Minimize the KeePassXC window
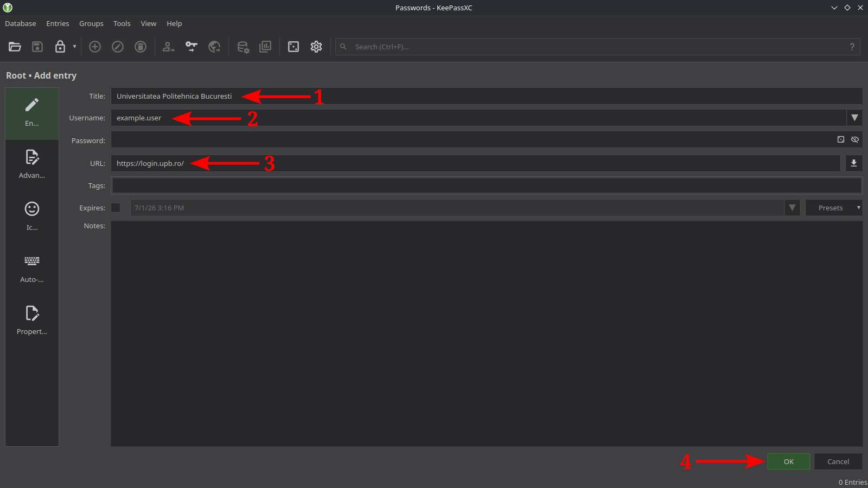The height and width of the screenshot is (488, 868). click(x=834, y=8)
